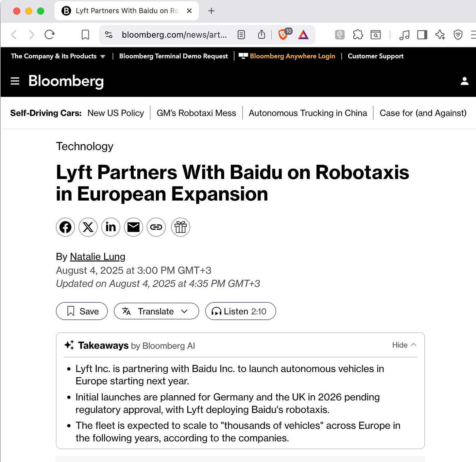Screen dimensions: 476x462
Task: Listen to the article audio 2:10
Action: point(241,311)
